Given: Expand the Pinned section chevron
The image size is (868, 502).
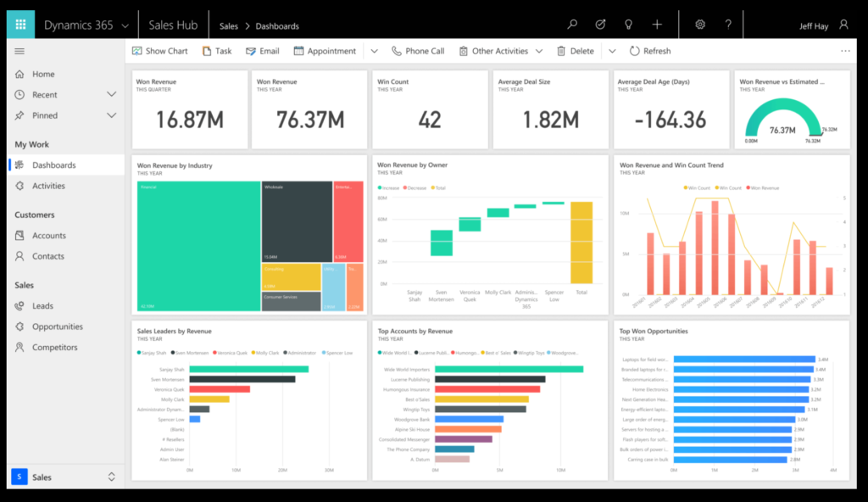Looking at the screenshot, I should [111, 115].
